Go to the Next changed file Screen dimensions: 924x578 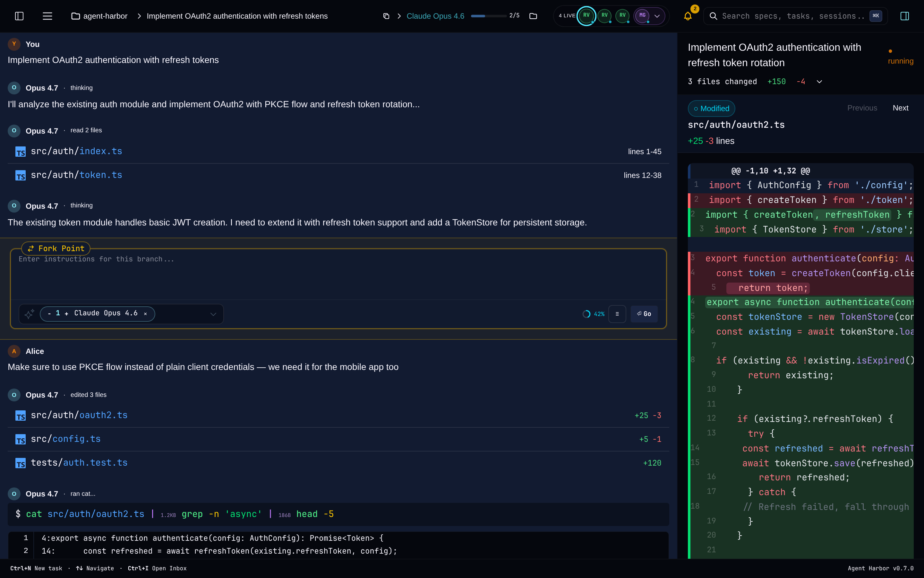(900, 108)
